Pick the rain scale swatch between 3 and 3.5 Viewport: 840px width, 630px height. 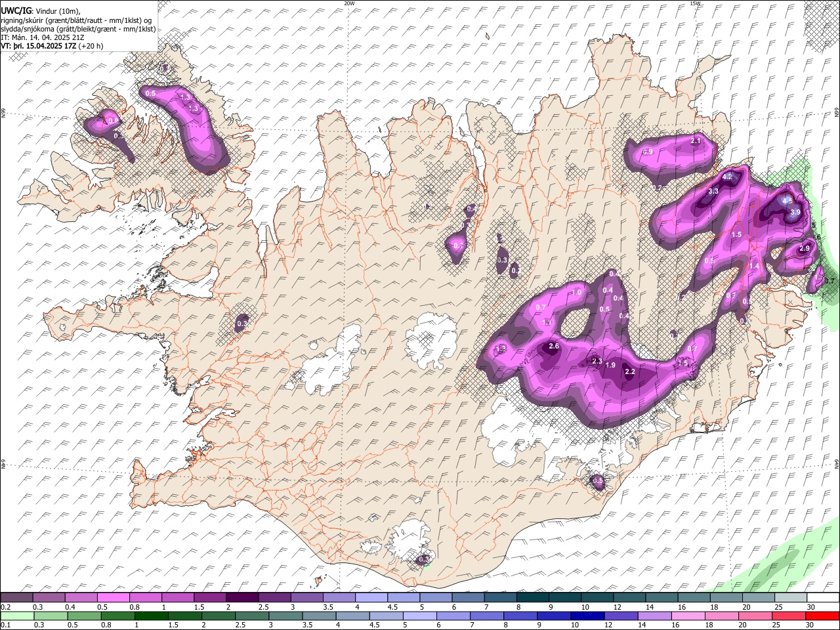[285, 616]
